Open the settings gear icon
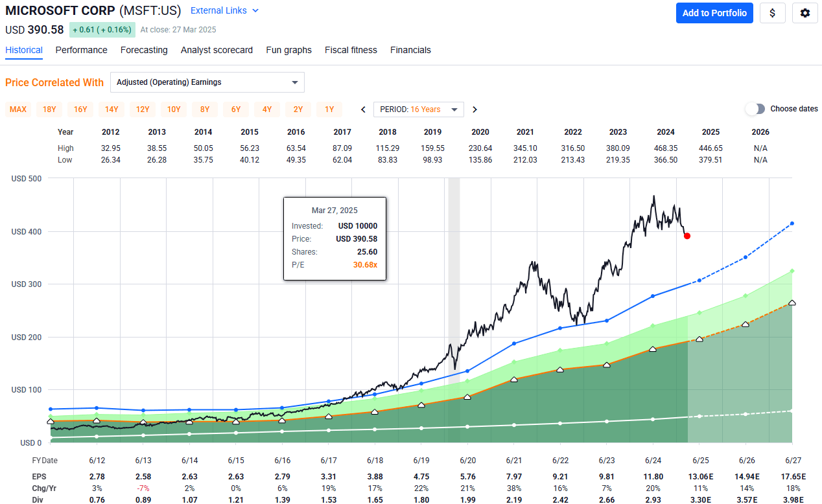Screen dimensions: 822x504 804,13
